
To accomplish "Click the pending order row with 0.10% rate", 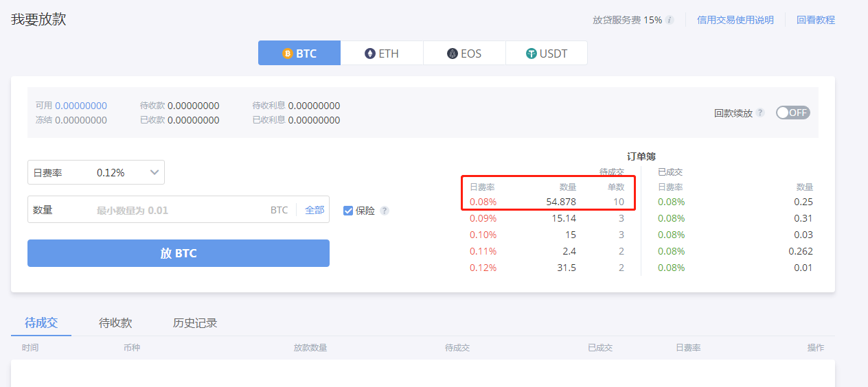I will (x=547, y=235).
